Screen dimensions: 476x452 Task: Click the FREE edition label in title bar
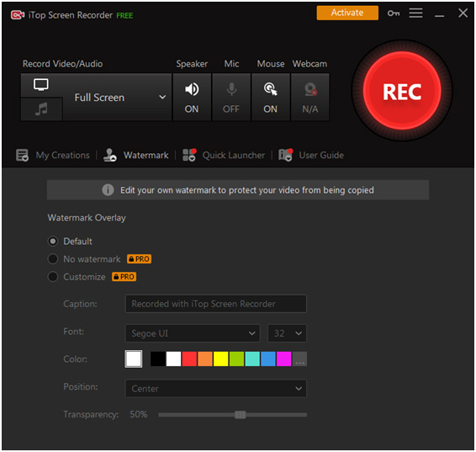click(x=124, y=15)
